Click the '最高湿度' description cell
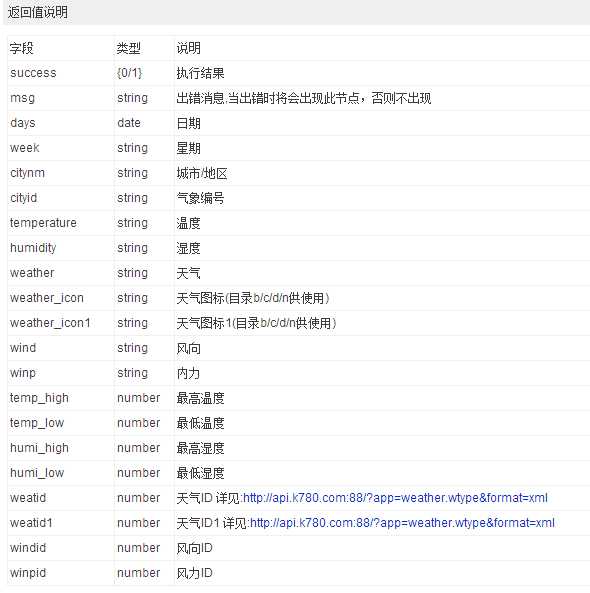 pyautogui.click(x=200, y=448)
